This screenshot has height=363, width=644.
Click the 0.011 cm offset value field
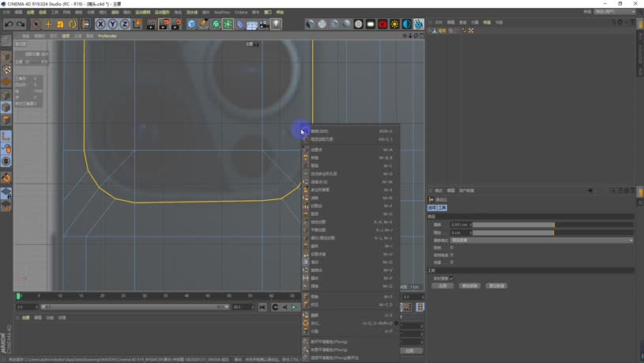pyautogui.click(x=461, y=225)
